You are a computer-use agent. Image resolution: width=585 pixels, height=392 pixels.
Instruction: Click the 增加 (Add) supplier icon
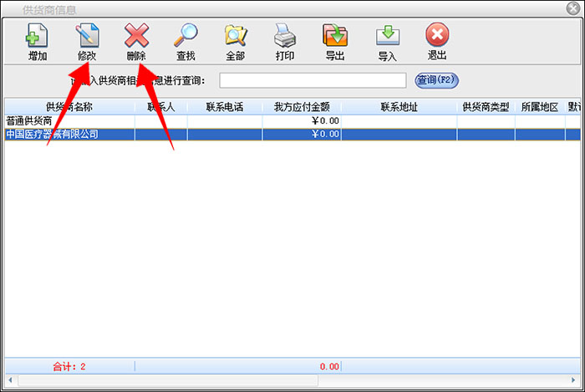[x=38, y=42]
